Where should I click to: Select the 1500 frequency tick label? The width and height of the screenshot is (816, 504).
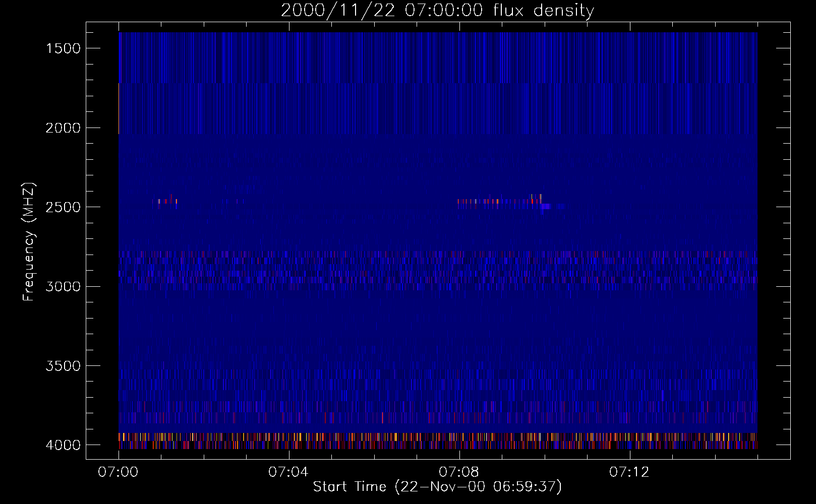[x=63, y=48]
